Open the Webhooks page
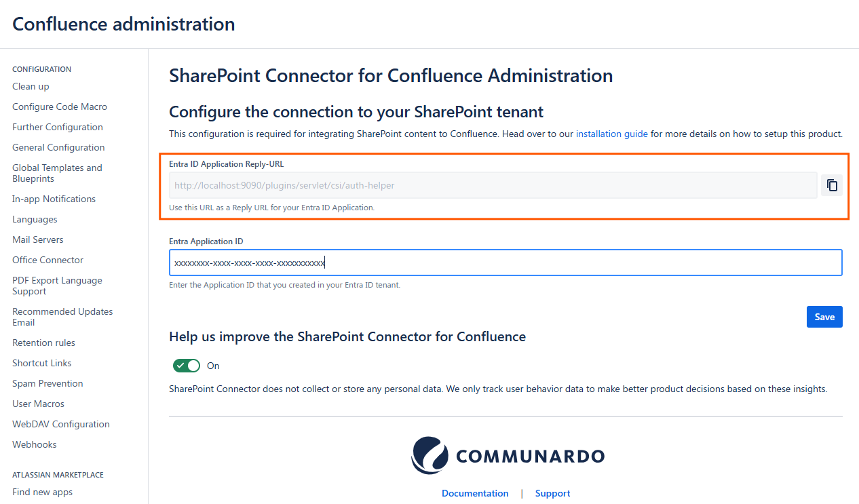This screenshot has height=504, width=859. pos(35,444)
